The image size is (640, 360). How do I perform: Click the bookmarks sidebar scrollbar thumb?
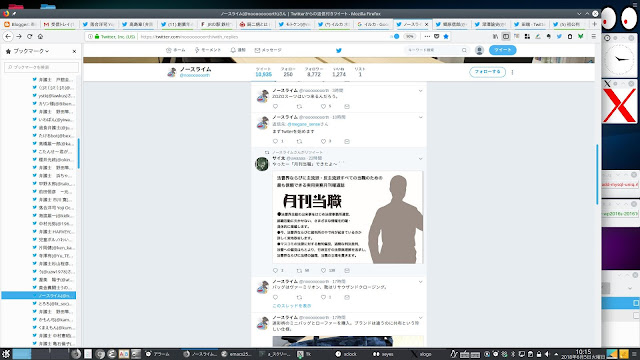pyautogui.click(x=78, y=153)
